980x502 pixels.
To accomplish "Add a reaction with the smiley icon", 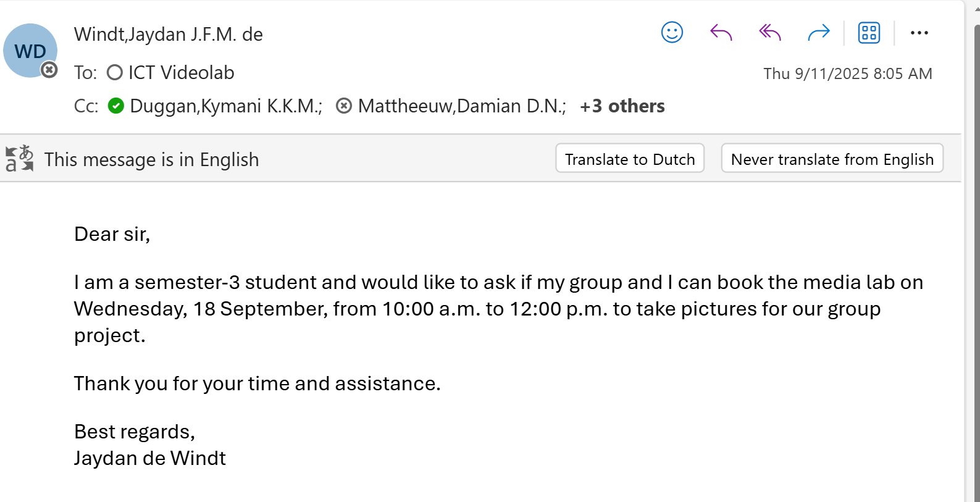I will [672, 33].
